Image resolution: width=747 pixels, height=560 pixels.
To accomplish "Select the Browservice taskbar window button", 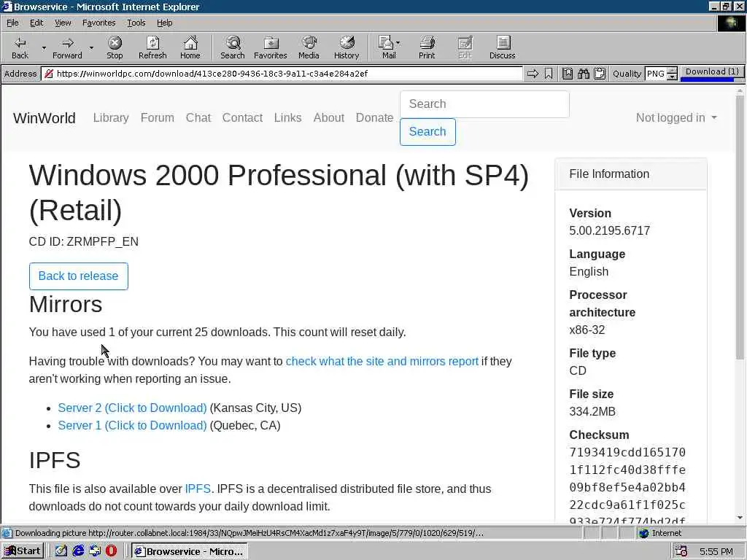I will tap(189, 551).
